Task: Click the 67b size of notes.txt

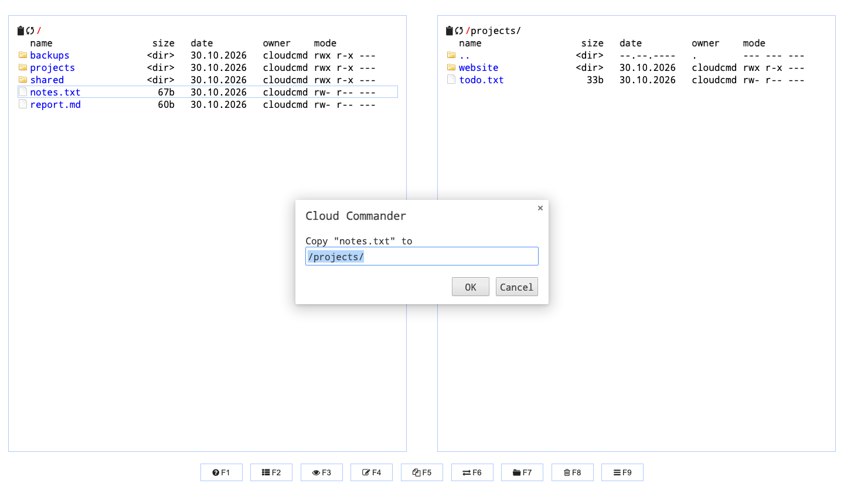Action: 166,92
